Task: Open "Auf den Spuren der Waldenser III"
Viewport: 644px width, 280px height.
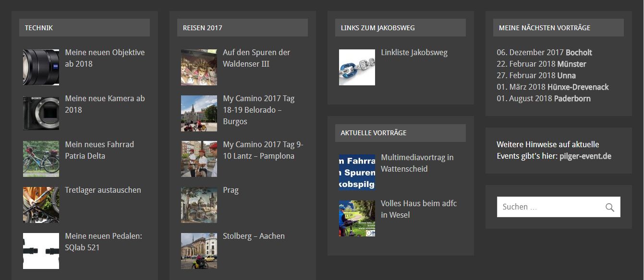Action: click(255, 58)
